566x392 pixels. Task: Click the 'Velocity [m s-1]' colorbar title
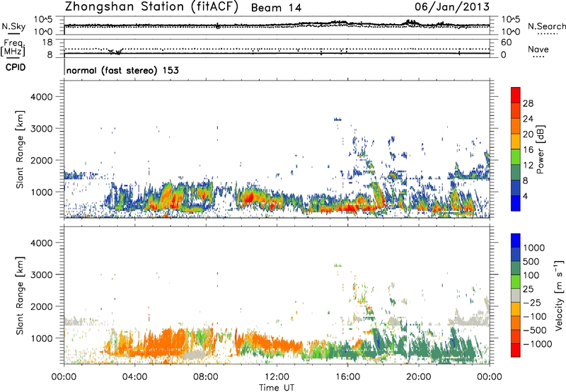pos(559,295)
